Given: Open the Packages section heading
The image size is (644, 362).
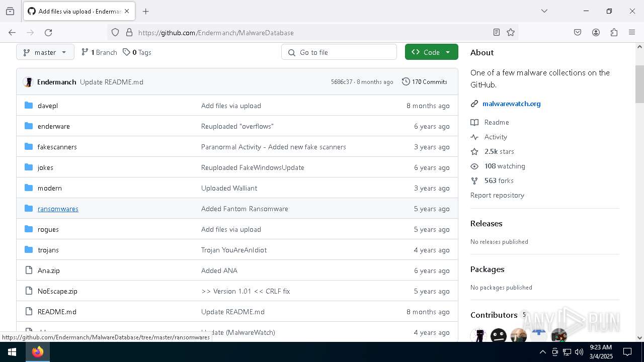Looking at the screenshot, I should pos(488,269).
